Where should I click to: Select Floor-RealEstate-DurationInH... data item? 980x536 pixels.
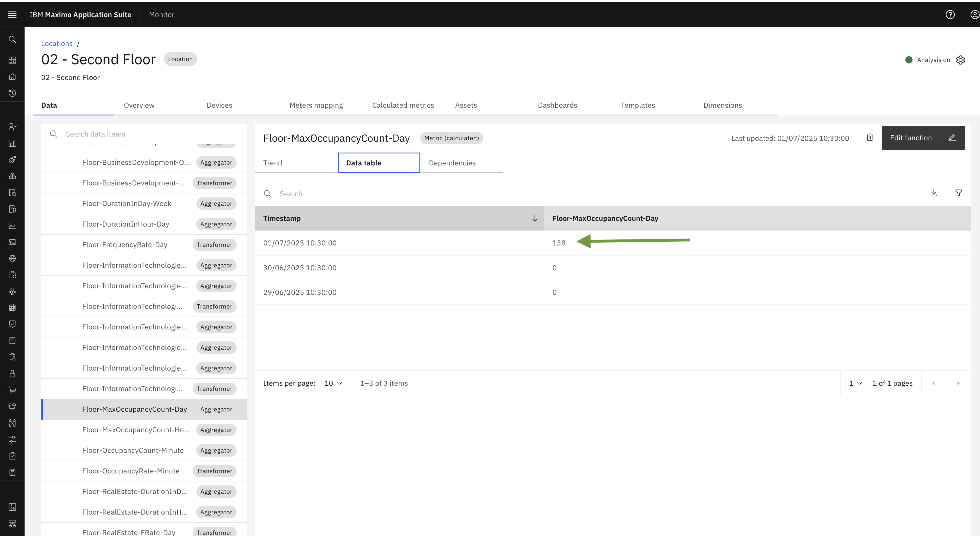click(x=144, y=512)
